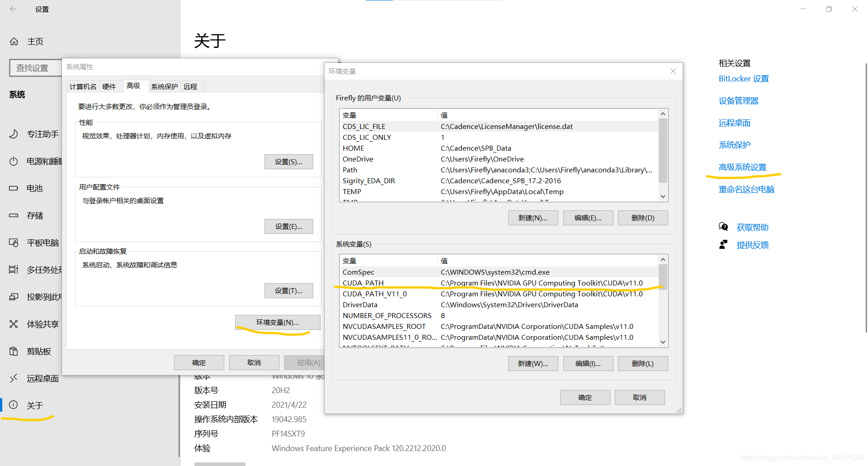Select CDS_LIC_FILE user variable row
Image resolution: width=868 pixels, height=466 pixels.
[499, 126]
